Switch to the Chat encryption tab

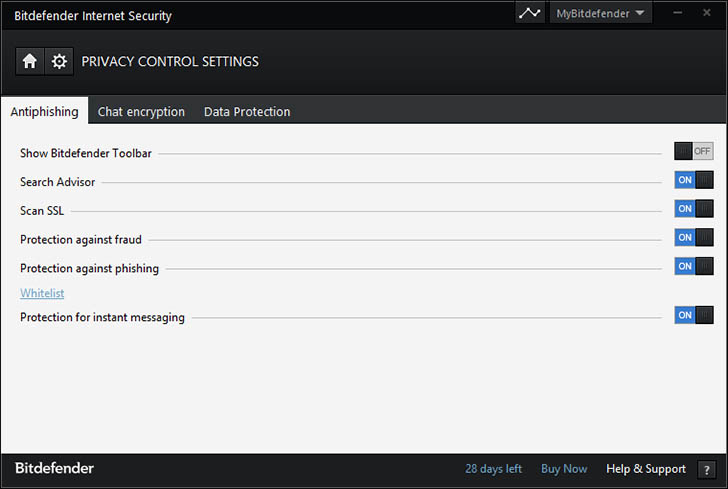[x=141, y=111]
